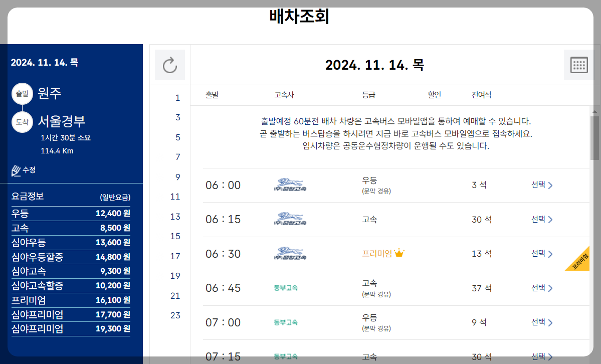Click the 금방고속 carrier logo on 06:00 row
This screenshot has width=601, height=364.
289,185
